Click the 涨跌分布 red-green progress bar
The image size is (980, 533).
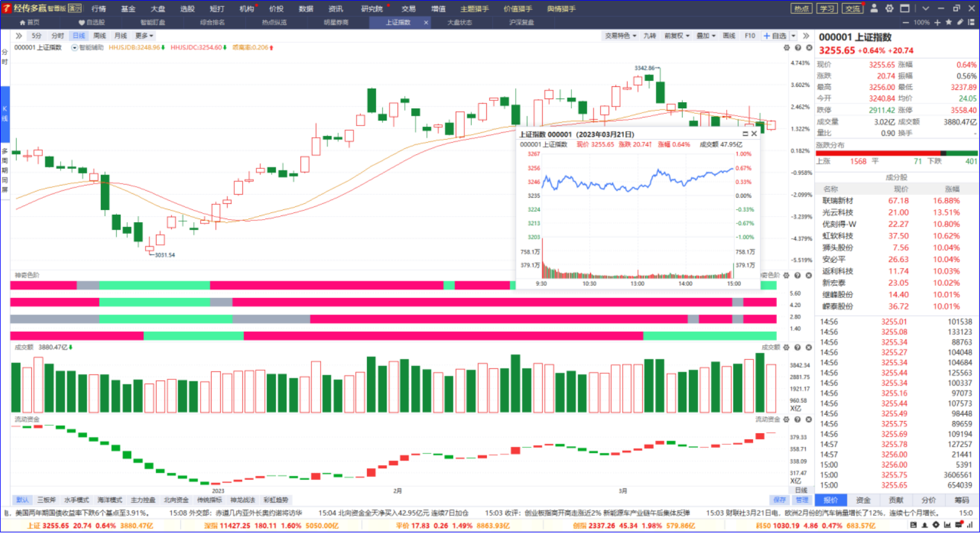coord(897,153)
